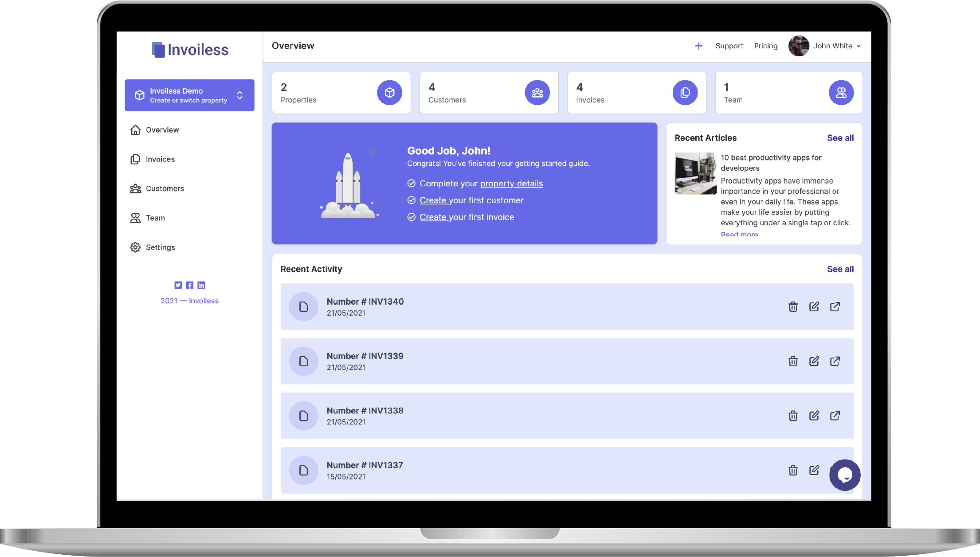Click the Twitter icon in the sidebar footer
The height and width of the screenshot is (557, 980).
pyautogui.click(x=178, y=285)
